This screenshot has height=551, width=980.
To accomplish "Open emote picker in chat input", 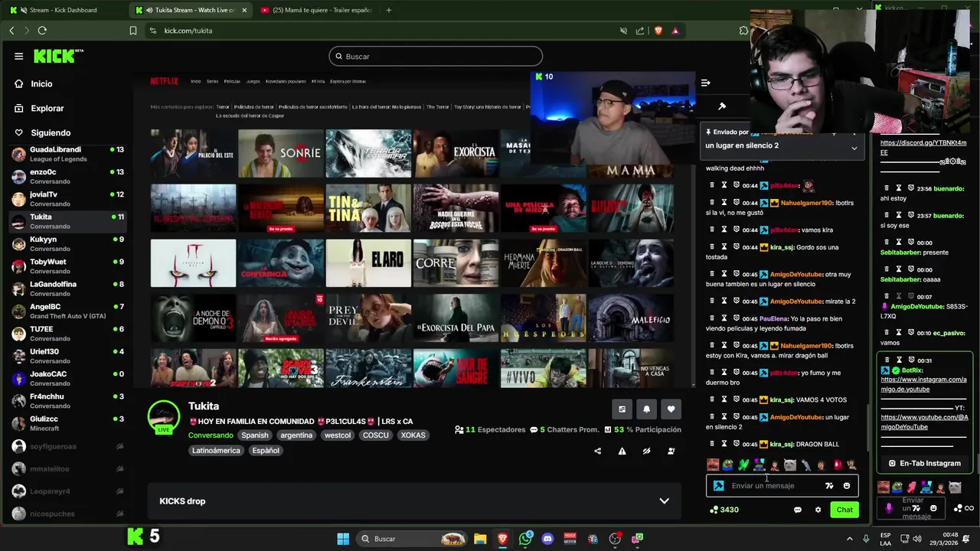I will [x=847, y=486].
